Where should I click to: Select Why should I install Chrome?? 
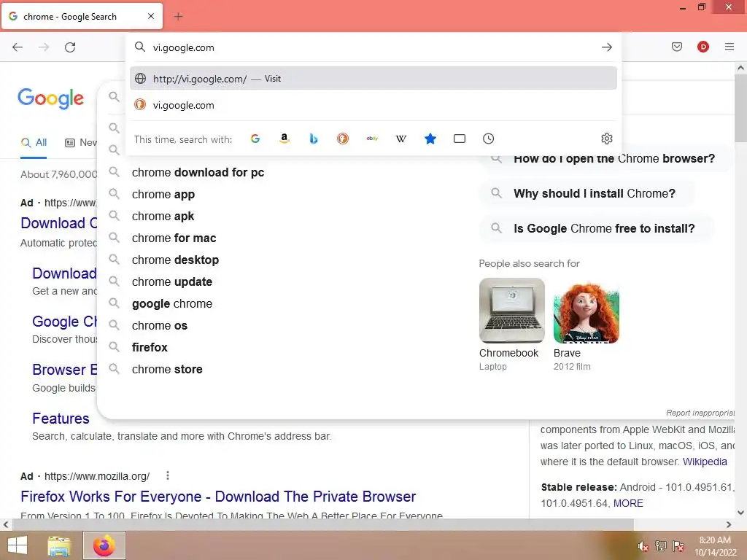point(587,193)
